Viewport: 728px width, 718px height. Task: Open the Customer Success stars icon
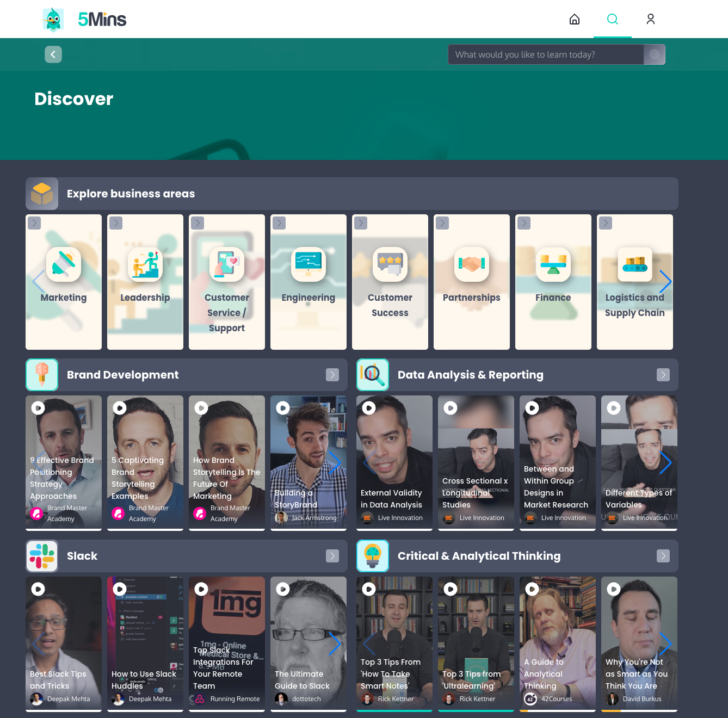pyautogui.click(x=390, y=264)
